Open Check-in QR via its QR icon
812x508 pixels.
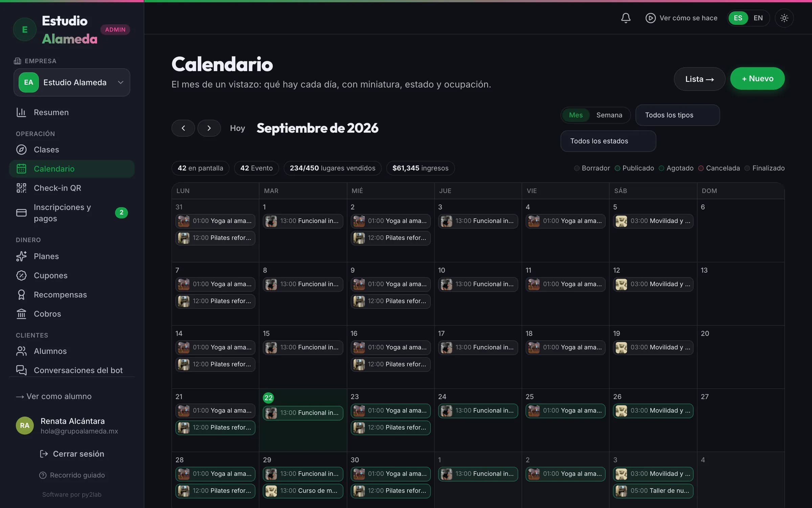21,188
